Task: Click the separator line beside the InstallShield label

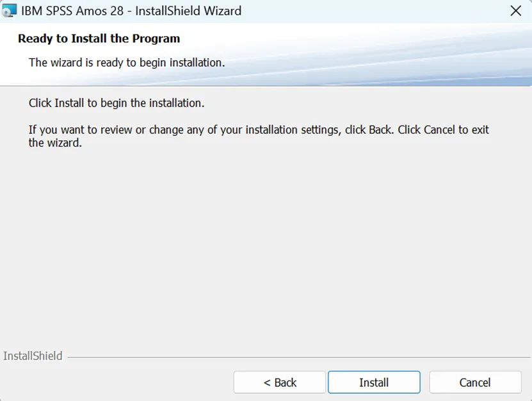Action: click(298, 357)
